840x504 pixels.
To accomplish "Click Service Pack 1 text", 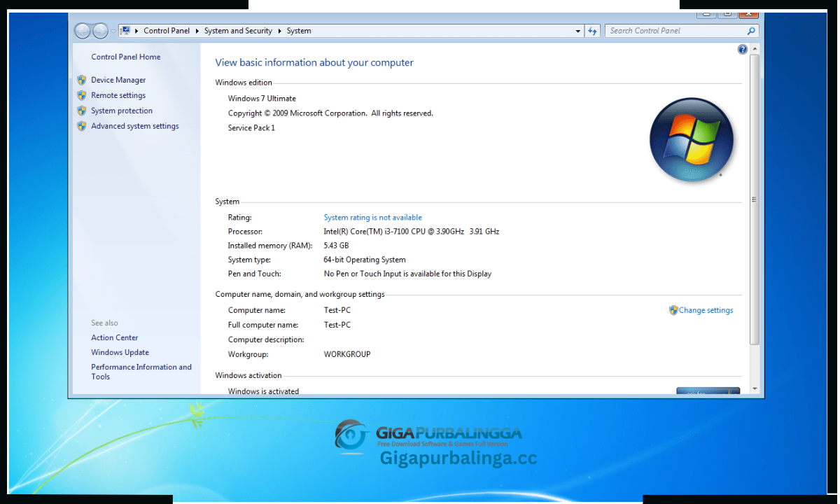I will point(251,128).
